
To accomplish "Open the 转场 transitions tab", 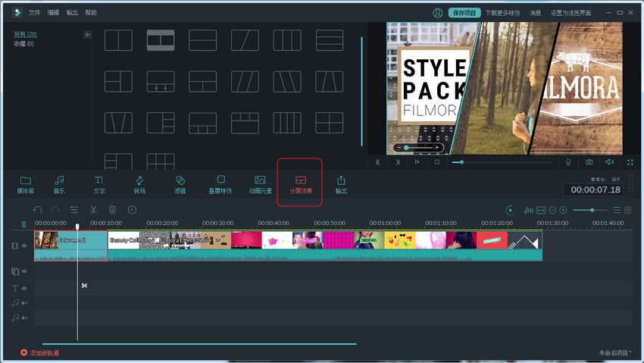I will [139, 185].
